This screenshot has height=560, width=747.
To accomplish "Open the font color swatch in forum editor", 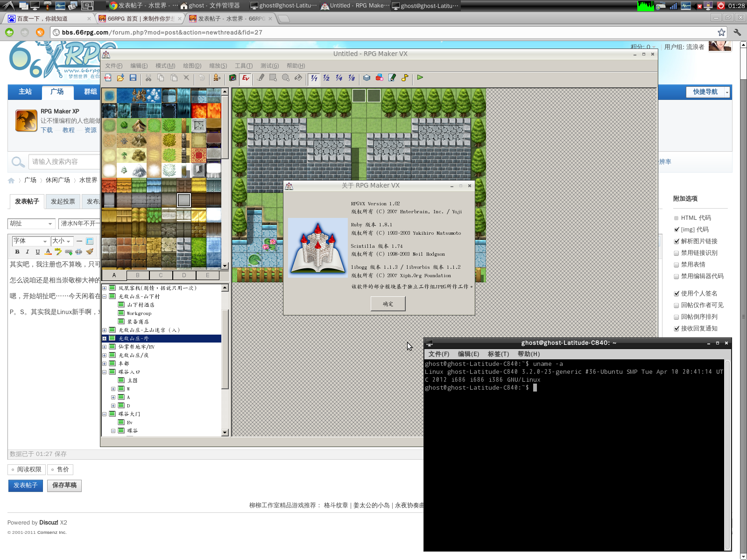I will pyautogui.click(x=48, y=252).
